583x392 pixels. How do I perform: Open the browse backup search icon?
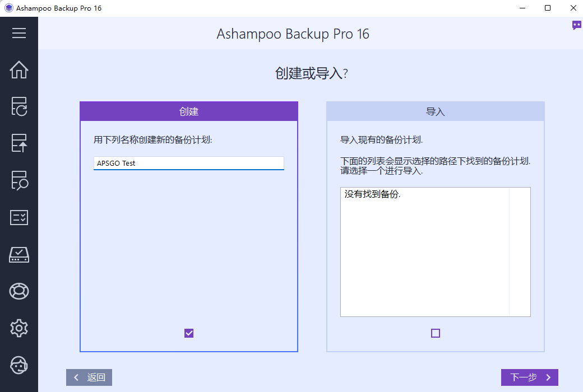click(x=19, y=180)
